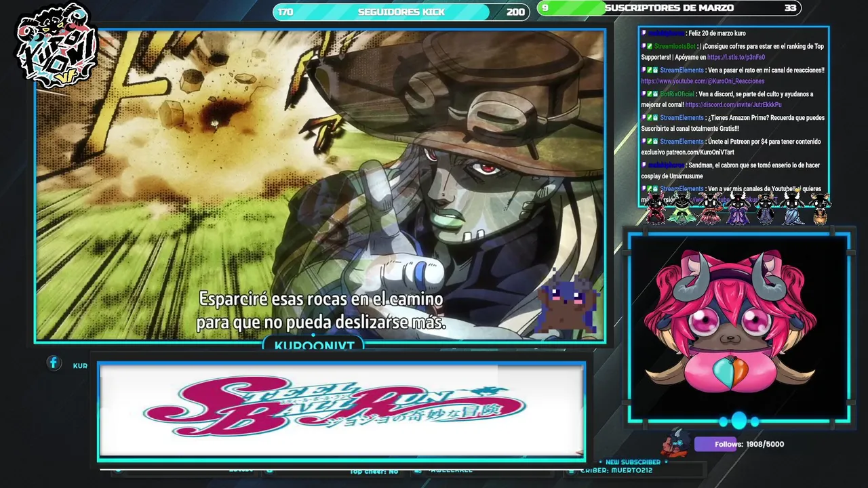The height and width of the screenshot is (488, 868).
Task: Click the KuroOni channel logo
Action: tap(56, 47)
